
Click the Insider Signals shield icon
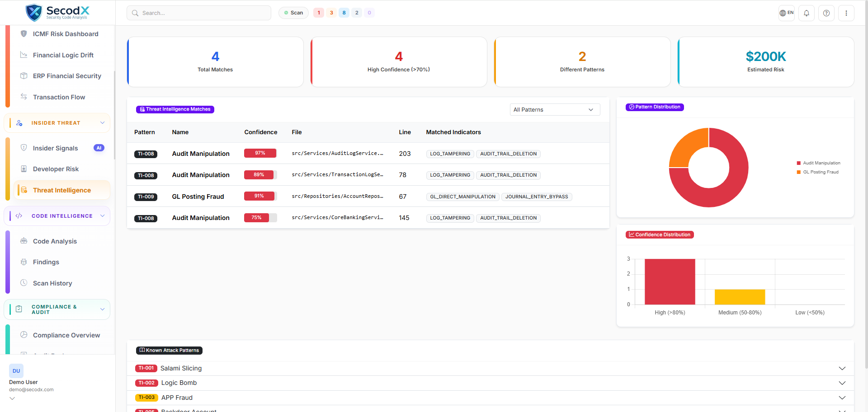pos(24,148)
